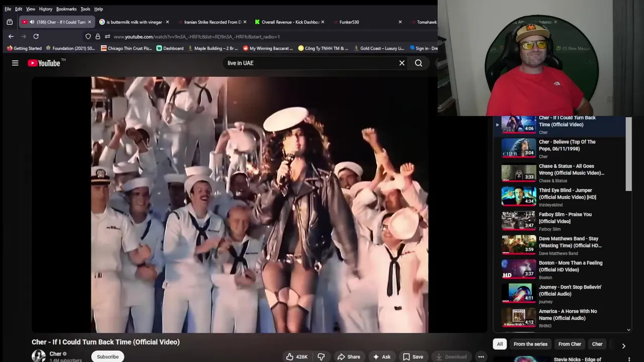
Task: Open Fatboy Slim Praise You thumbnail
Action: point(519,221)
